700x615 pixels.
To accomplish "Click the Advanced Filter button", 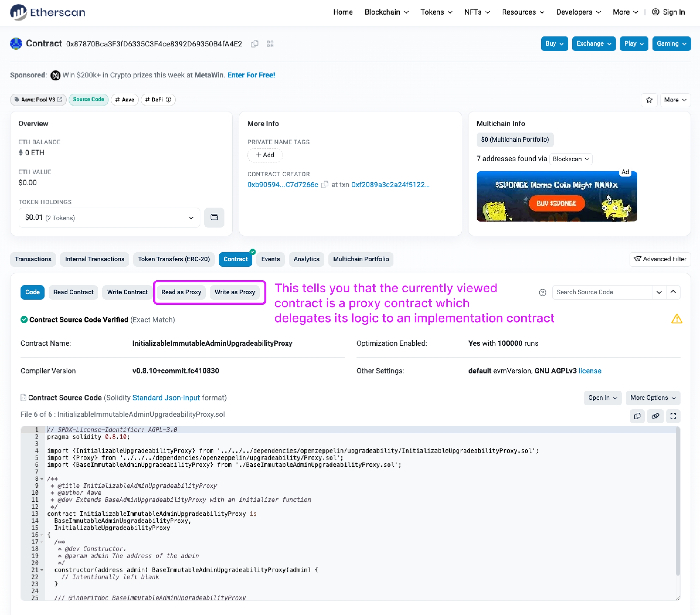I will (660, 259).
